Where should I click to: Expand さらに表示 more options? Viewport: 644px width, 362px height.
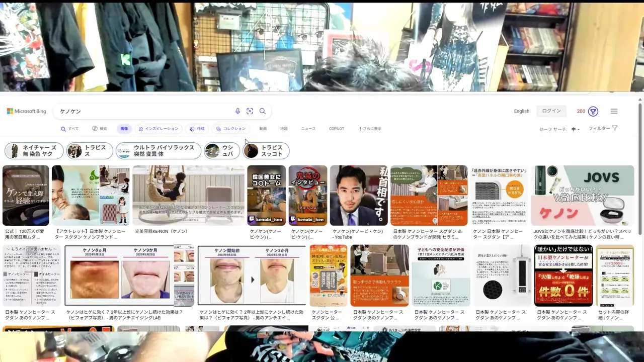point(370,129)
